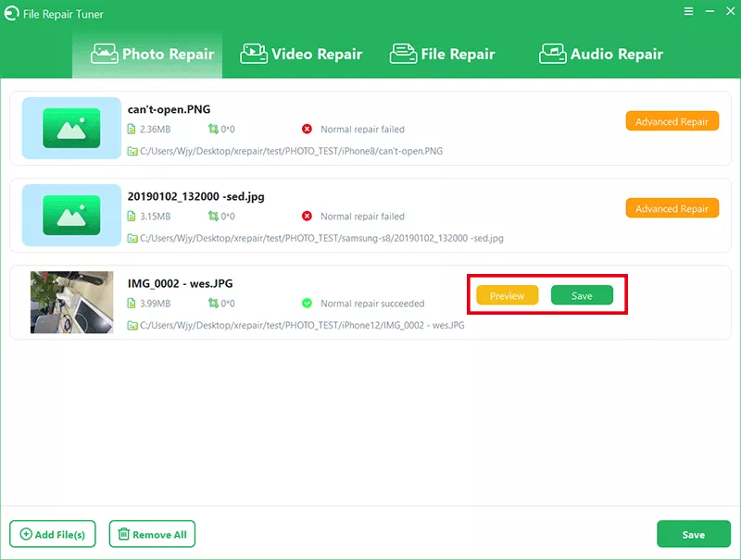Click the dimension crop icon for IMG_0002 - wes.JPG

[213, 303]
